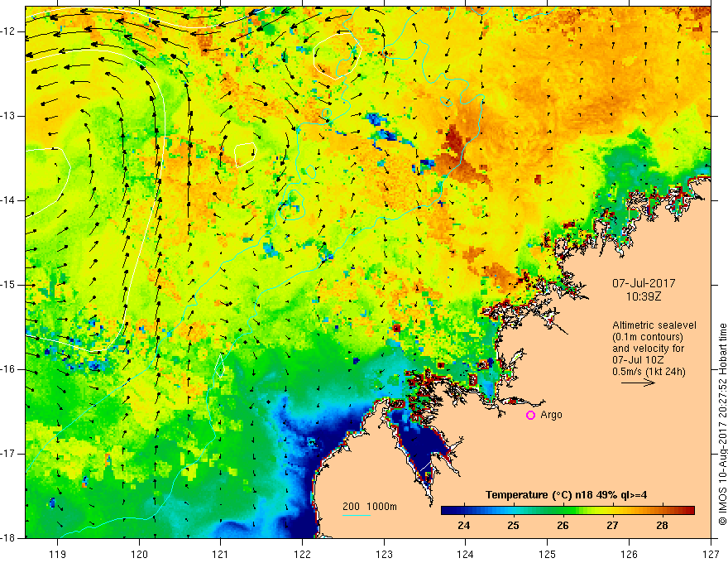Click longitude axis label '126'
This screenshot has width=728, height=563.
pyautogui.click(x=629, y=554)
